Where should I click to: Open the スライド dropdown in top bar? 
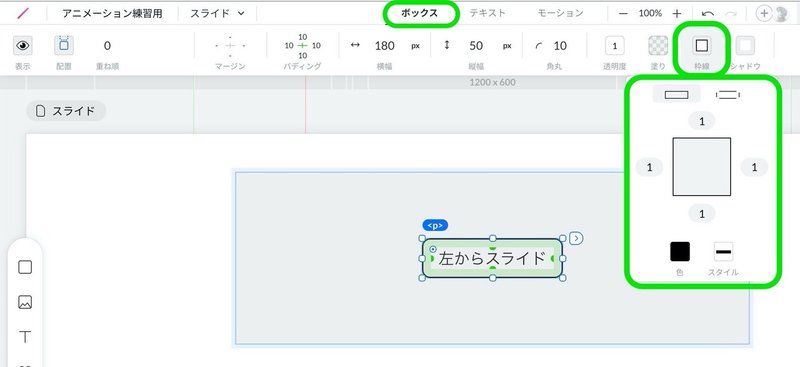(x=217, y=14)
